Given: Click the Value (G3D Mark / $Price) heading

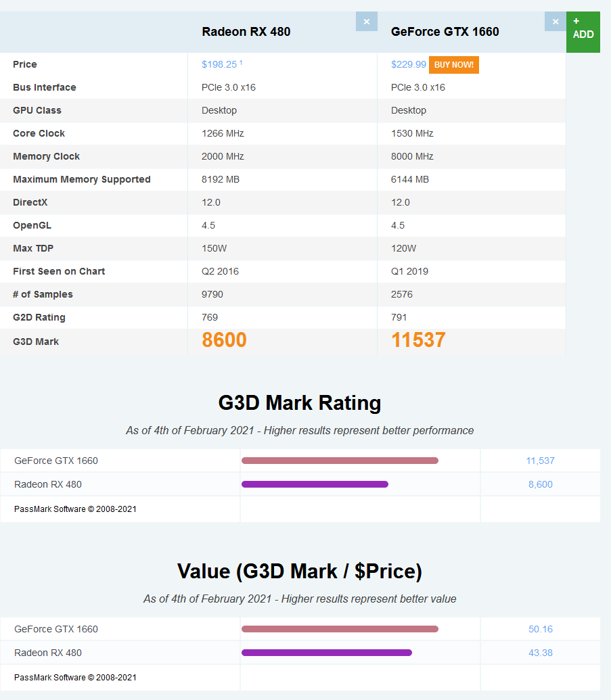Looking at the screenshot, I should [x=300, y=571].
